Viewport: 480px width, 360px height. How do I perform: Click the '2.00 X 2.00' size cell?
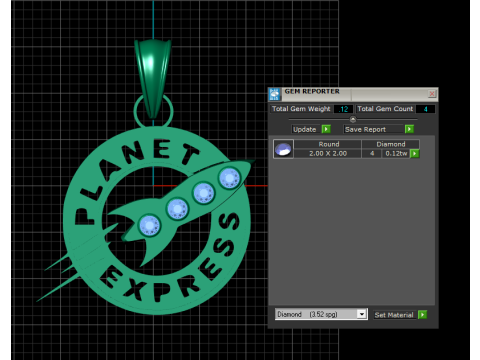[x=328, y=153]
